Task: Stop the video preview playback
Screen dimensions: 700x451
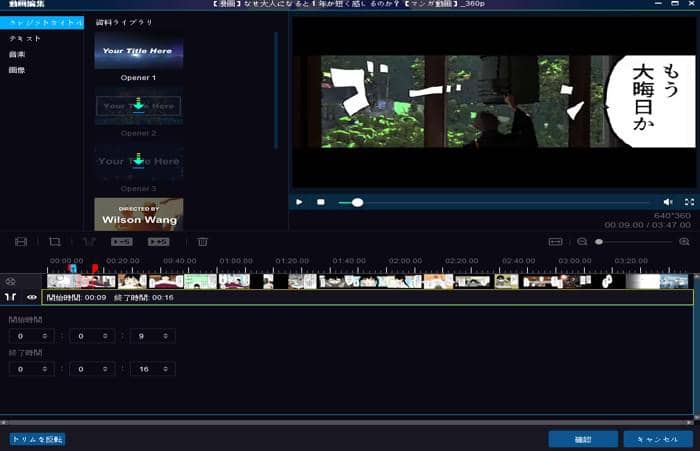Action: point(321,202)
